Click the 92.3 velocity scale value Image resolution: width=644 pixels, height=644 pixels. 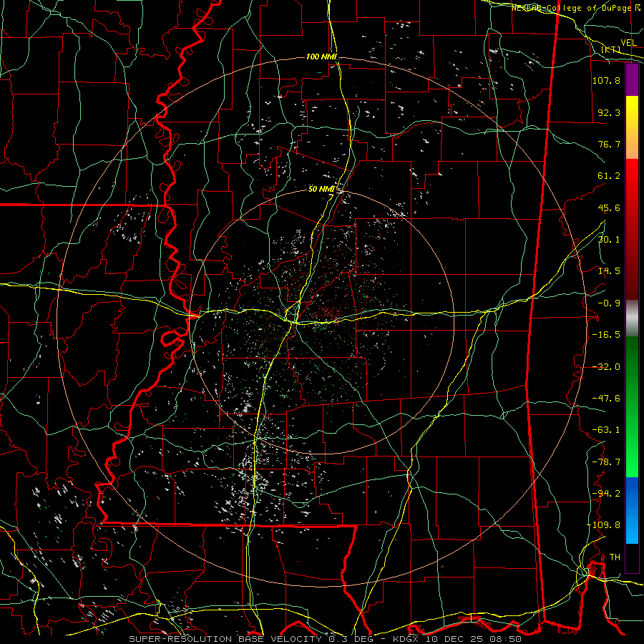click(609, 112)
